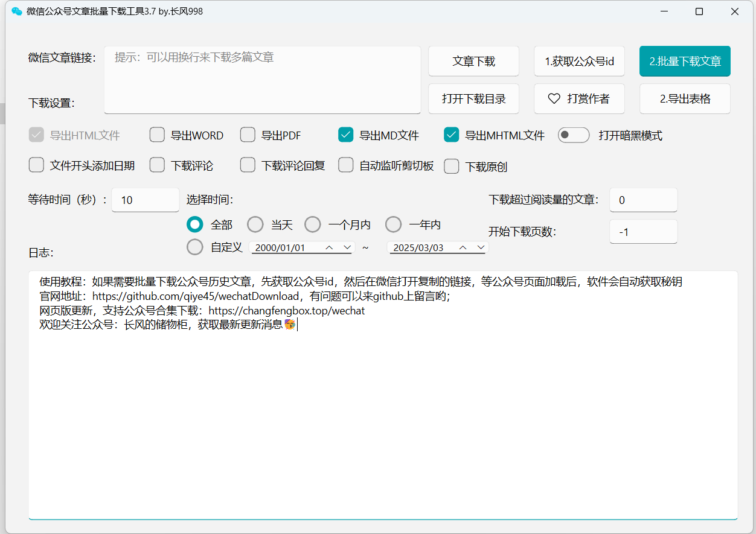Choose the 一年内 radio option
Viewport: 756px width, 534px height.
[394, 224]
